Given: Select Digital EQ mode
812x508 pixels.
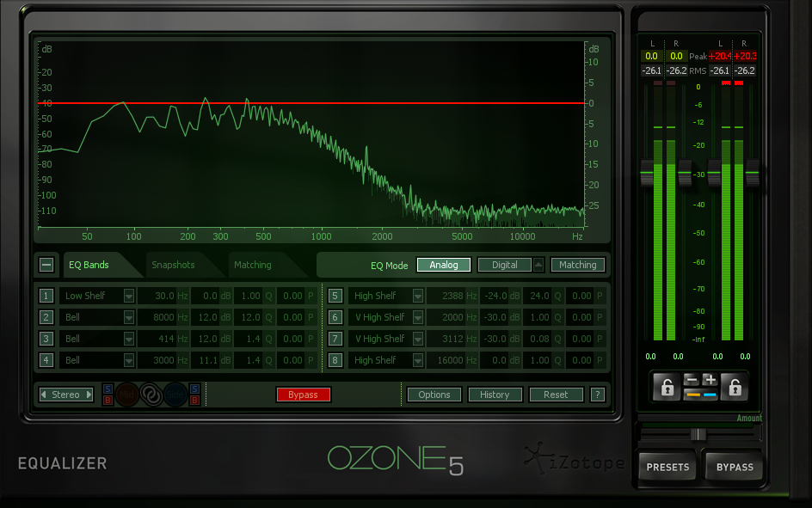Looking at the screenshot, I should [504, 265].
